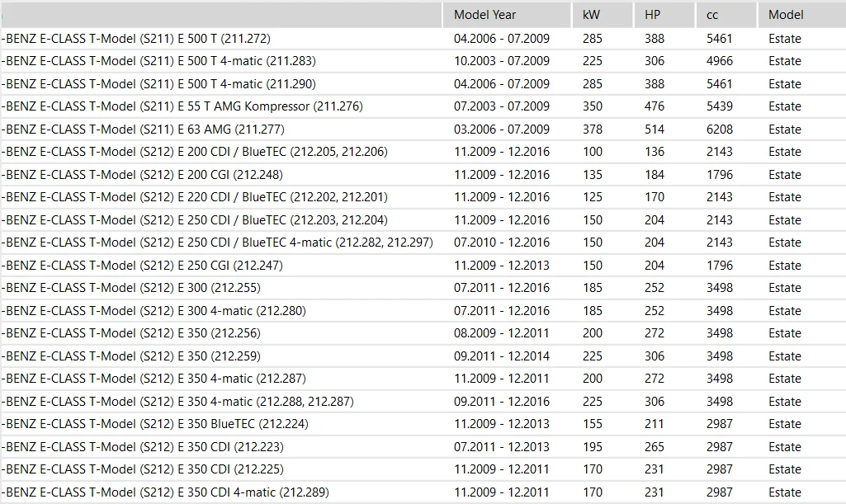Select E 200 CDI / BlueTEC row

[x=423, y=152]
